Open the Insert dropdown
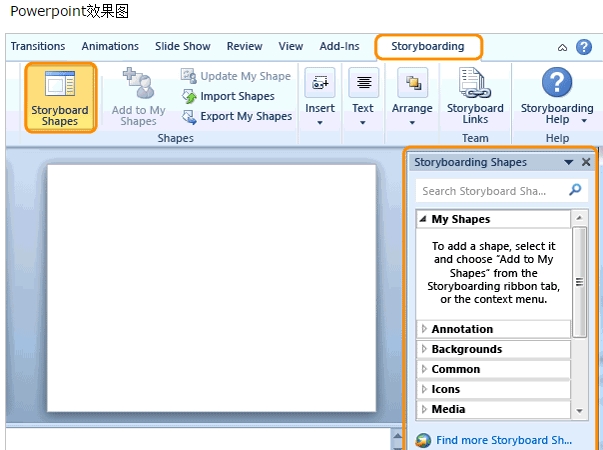603x450 pixels. pyautogui.click(x=320, y=96)
